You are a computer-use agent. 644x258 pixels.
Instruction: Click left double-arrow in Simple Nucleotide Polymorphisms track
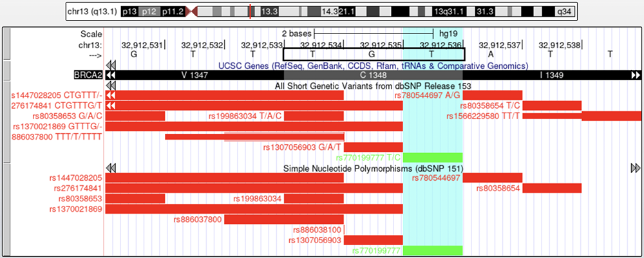click(x=111, y=168)
